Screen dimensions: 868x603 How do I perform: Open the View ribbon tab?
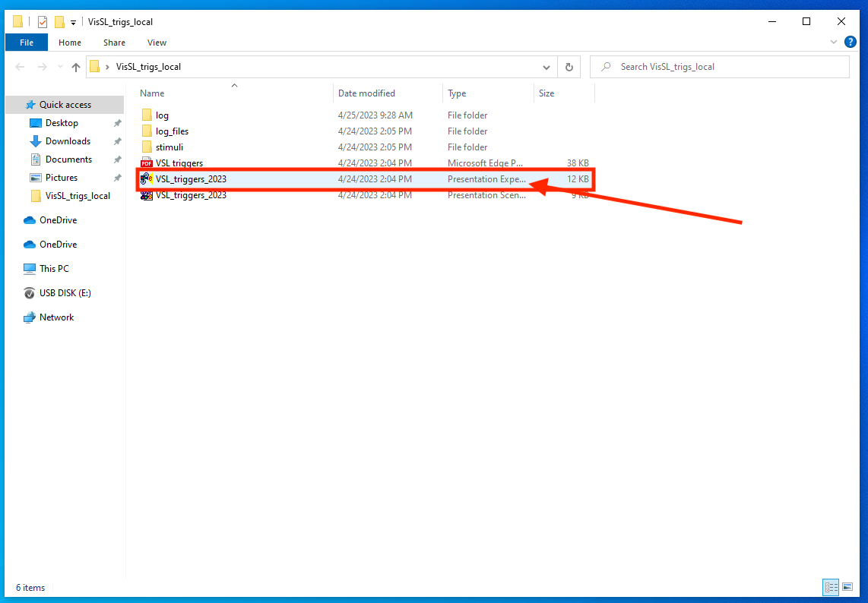[x=157, y=43]
